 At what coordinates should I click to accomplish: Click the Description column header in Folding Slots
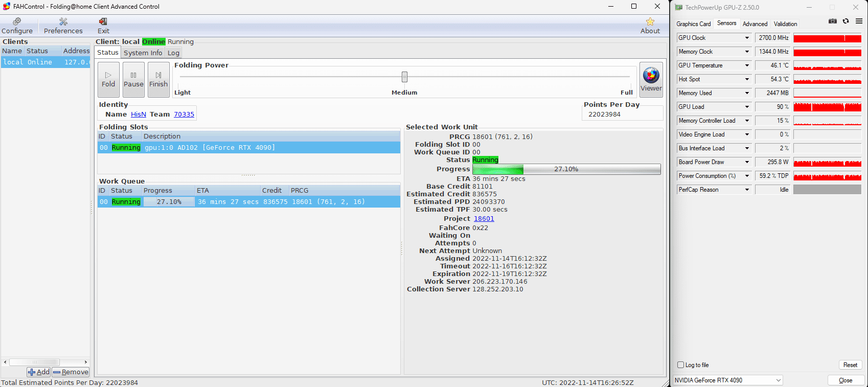click(271, 136)
